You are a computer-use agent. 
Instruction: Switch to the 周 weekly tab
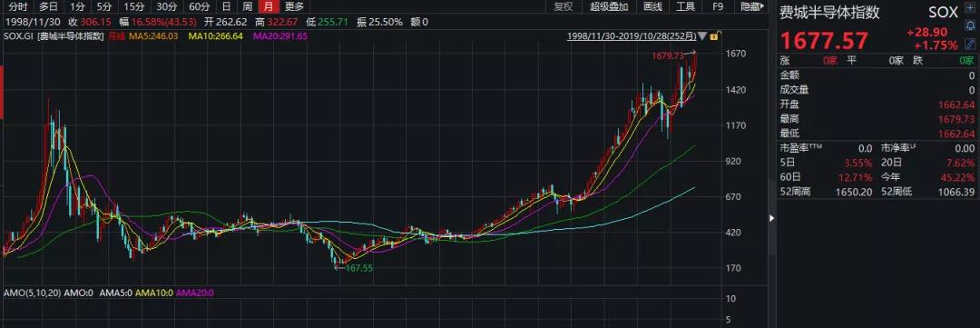coord(248,7)
